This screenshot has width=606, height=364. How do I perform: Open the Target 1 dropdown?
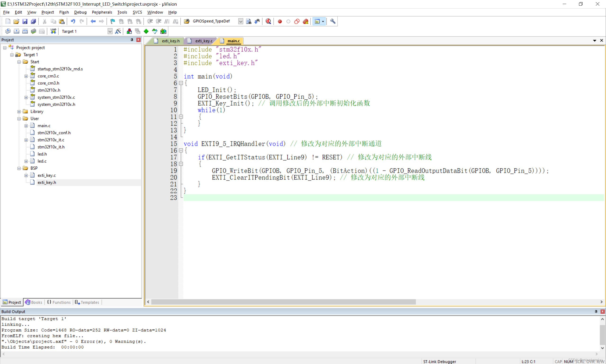pos(110,31)
